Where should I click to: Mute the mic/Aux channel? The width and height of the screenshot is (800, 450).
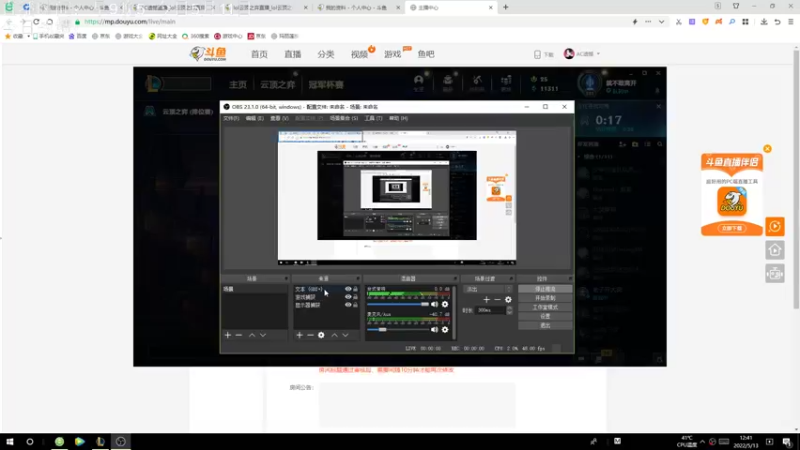click(434, 330)
